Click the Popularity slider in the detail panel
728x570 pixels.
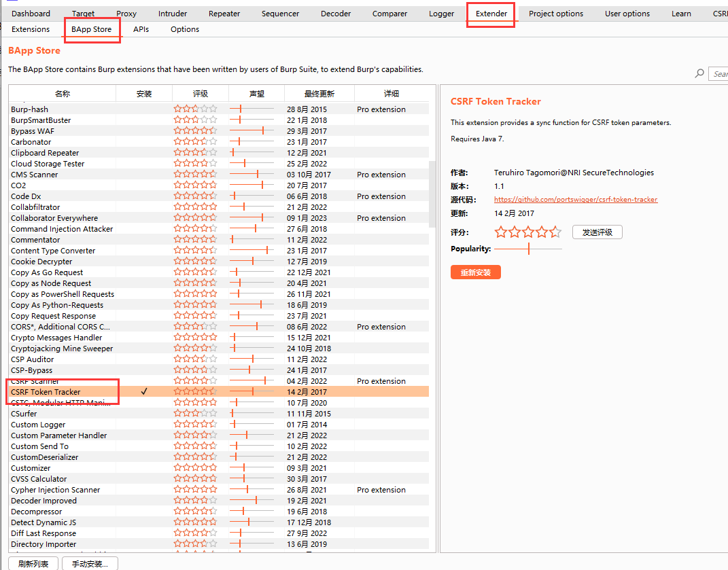pos(528,249)
